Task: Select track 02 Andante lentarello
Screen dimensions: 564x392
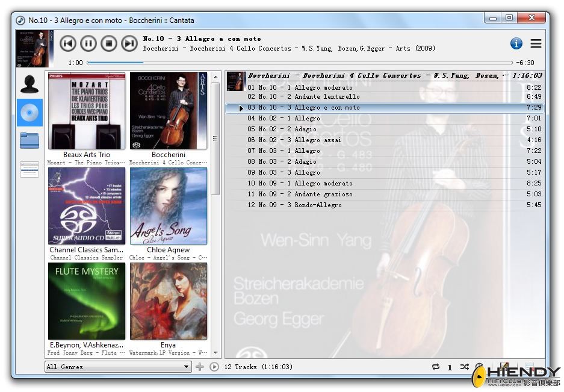Action: (384, 96)
